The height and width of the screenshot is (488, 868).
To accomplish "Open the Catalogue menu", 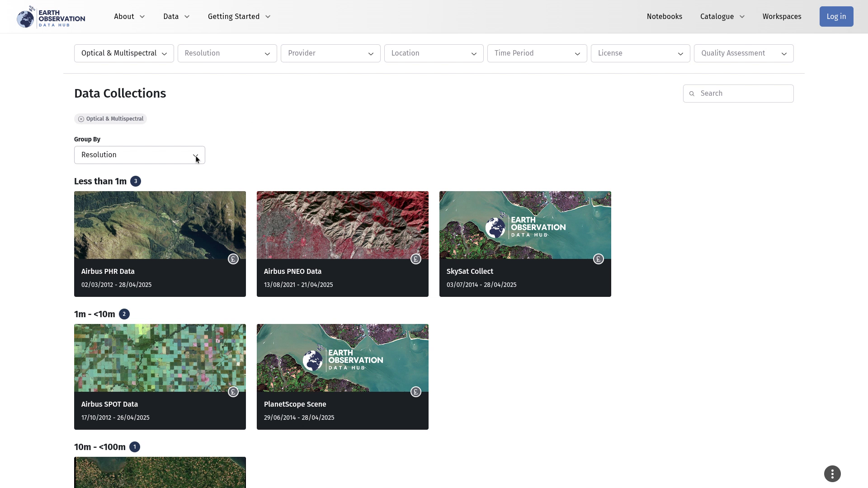I will [722, 17].
